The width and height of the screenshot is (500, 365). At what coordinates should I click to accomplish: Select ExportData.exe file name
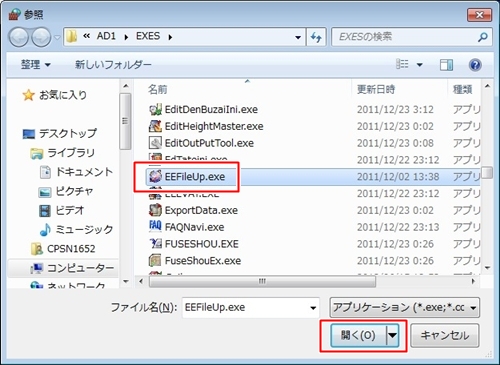pyautogui.click(x=201, y=210)
